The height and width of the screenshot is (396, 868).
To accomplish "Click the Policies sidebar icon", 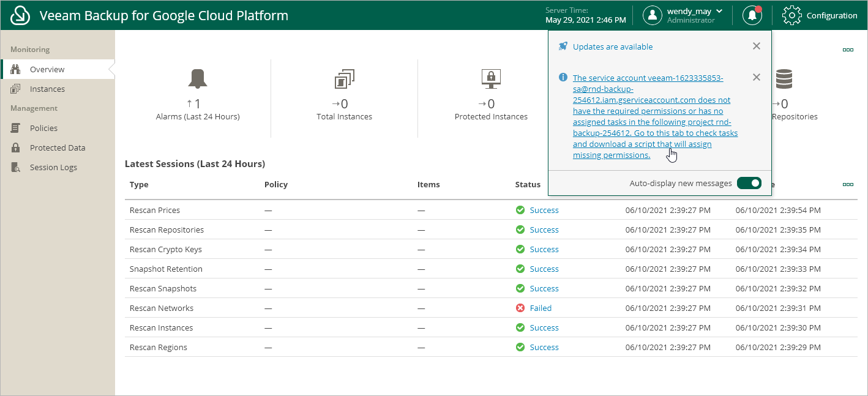I will click(x=16, y=128).
